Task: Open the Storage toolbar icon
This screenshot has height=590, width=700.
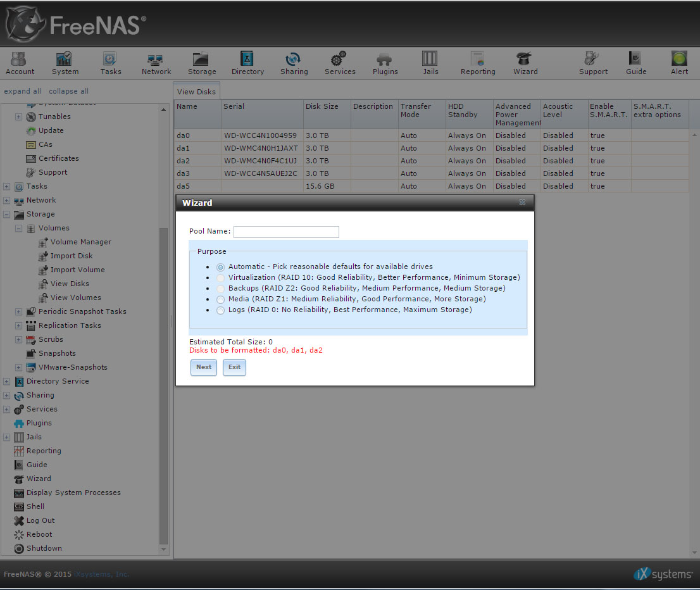Action: point(201,63)
